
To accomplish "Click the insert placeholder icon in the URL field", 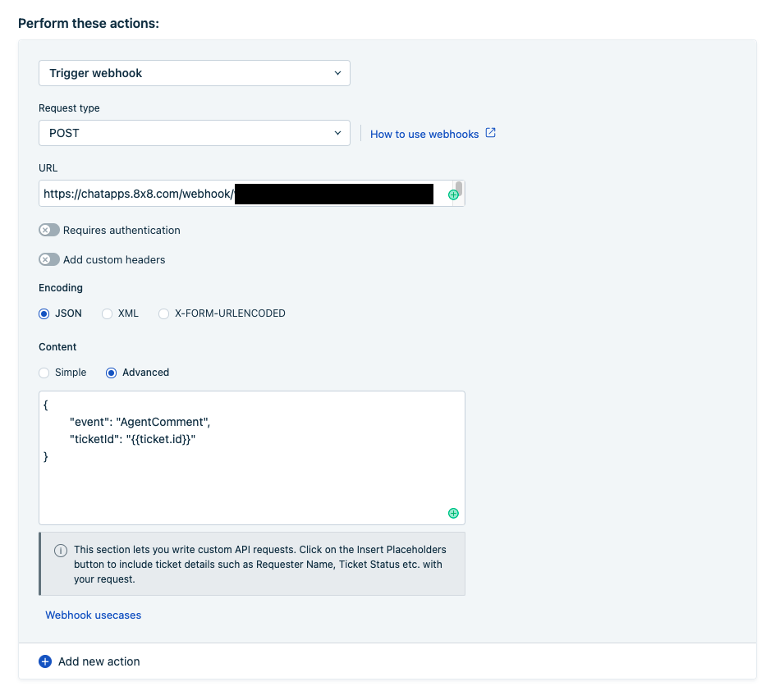I will tap(453, 194).
